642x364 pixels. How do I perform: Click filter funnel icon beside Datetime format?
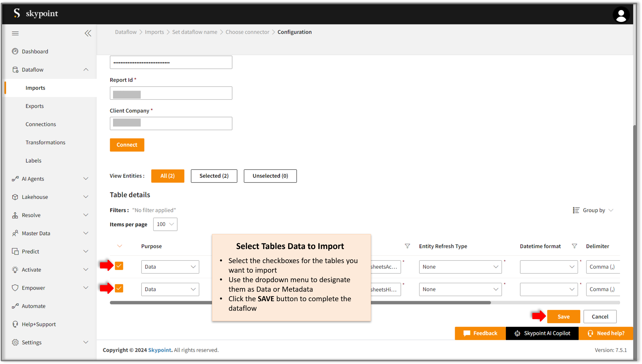pos(574,246)
